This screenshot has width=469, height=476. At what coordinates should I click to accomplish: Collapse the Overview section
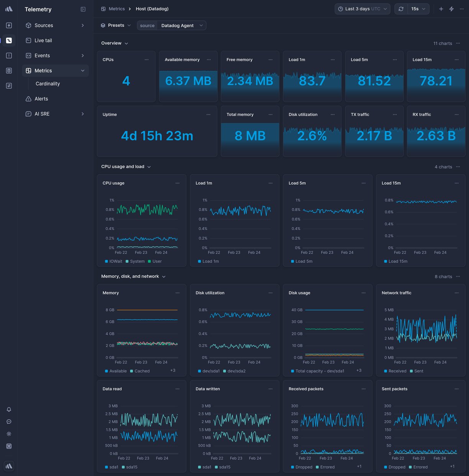click(126, 43)
